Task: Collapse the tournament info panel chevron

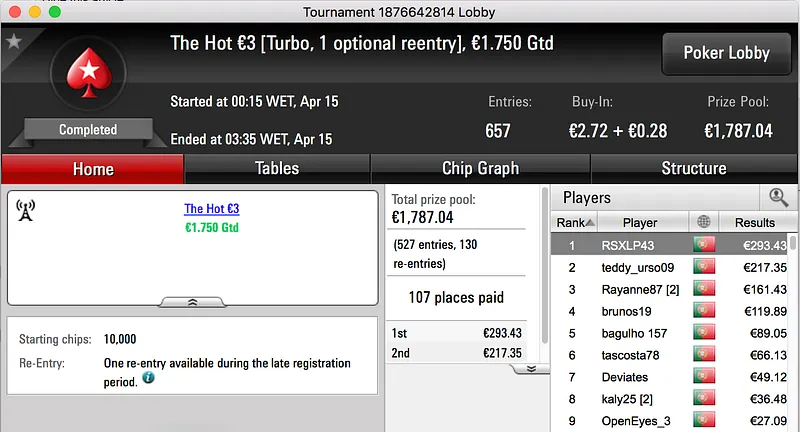Action: (x=192, y=301)
